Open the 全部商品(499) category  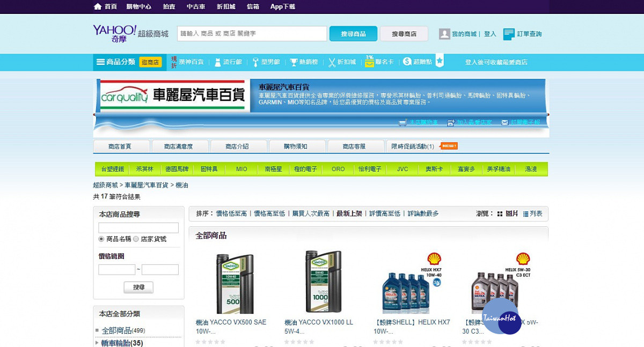[x=123, y=330]
